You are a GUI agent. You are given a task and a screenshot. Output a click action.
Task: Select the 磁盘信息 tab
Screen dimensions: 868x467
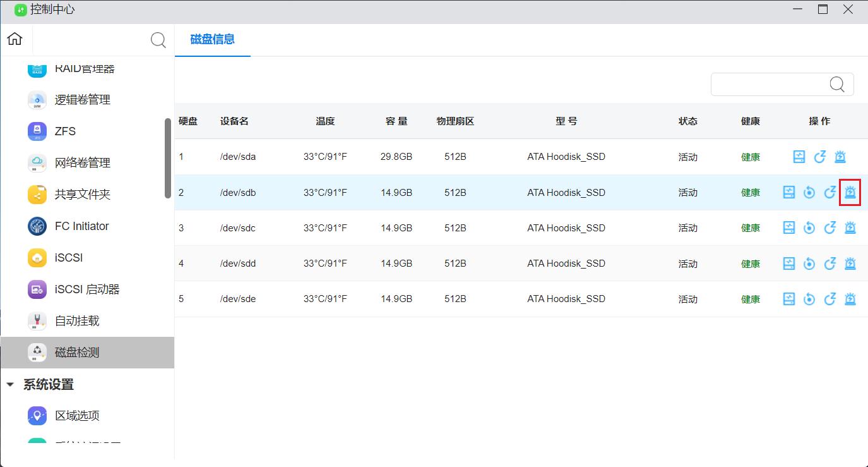[213, 39]
